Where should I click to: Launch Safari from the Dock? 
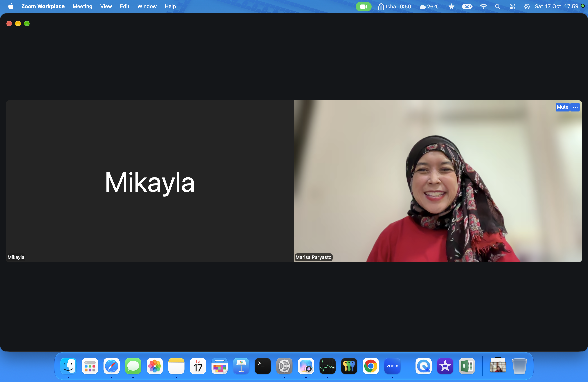(x=111, y=366)
